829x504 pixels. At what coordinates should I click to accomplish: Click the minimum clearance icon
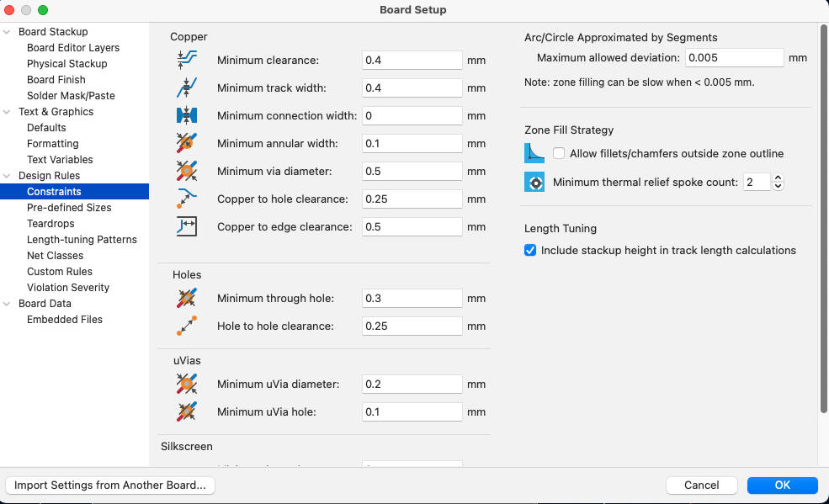pyautogui.click(x=187, y=61)
